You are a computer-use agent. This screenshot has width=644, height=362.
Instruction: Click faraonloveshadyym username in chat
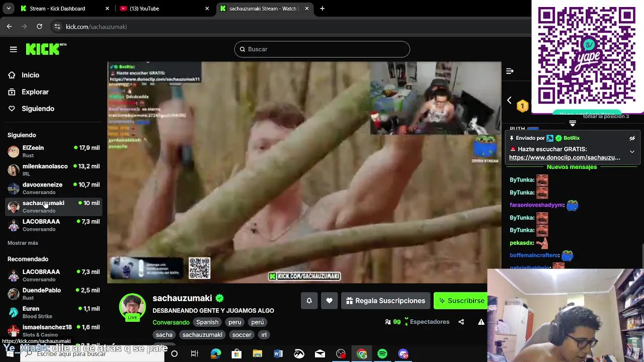point(536,205)
